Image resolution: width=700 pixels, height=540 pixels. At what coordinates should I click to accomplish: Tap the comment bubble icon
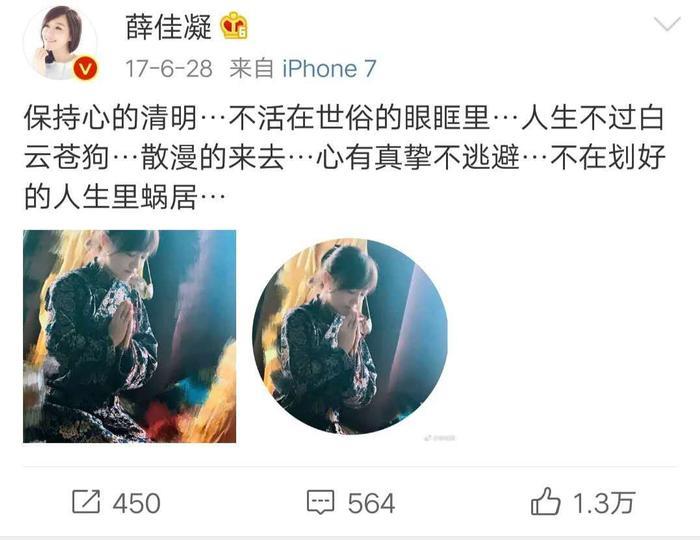321,503
